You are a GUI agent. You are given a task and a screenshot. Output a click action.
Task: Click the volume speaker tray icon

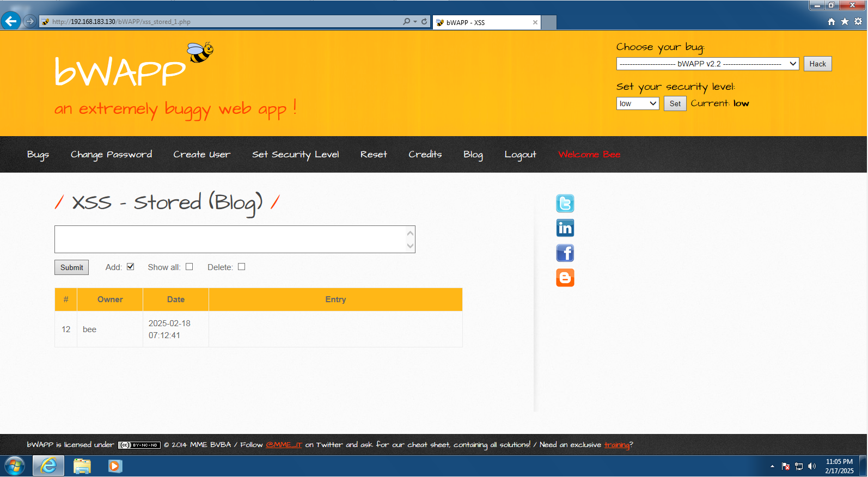[812, 466]
